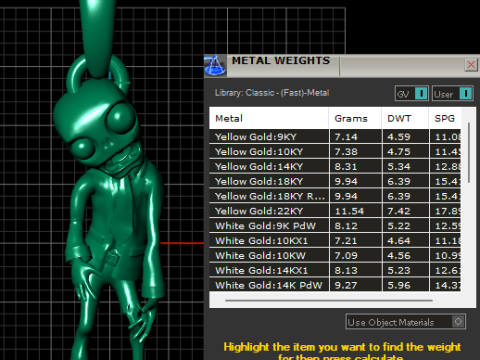The height and width of the screenshot is (360, 480).
Task: Select the Yellow Gold:18KY R... row
Action: [x=335, y=196]
